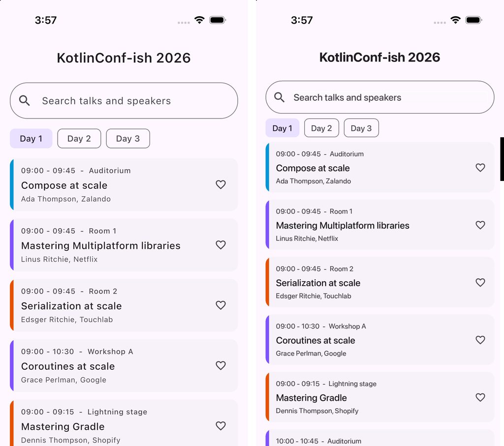Open 'Compose at scale' title in left screen
504x446 pixels.
tap(64, 185)
